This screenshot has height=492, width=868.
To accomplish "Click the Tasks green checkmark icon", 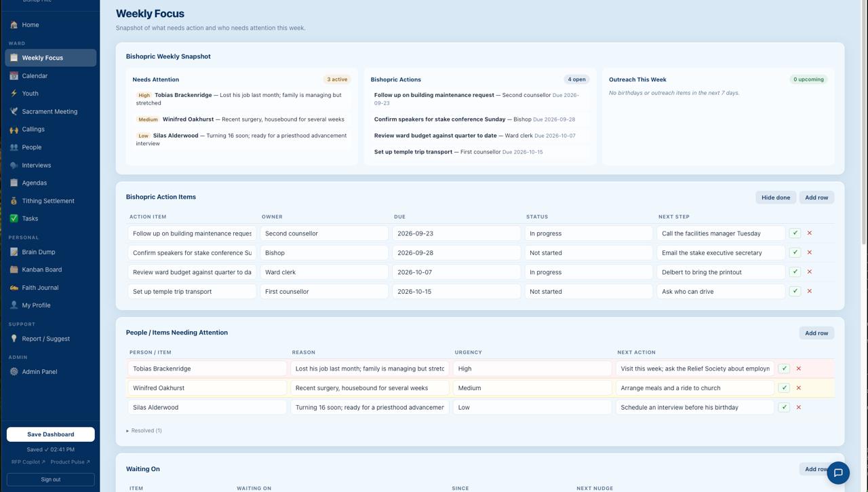I will point(14,219).
